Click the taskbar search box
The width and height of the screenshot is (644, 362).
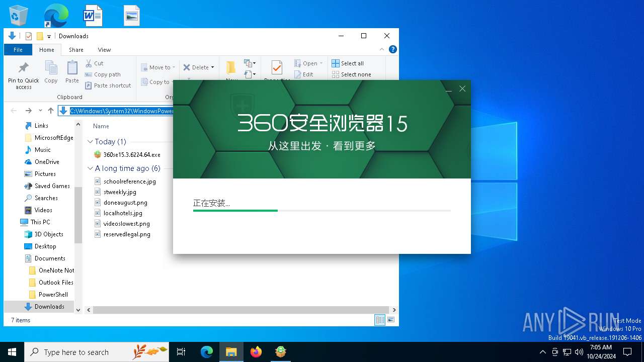click(x=97, y=352)
